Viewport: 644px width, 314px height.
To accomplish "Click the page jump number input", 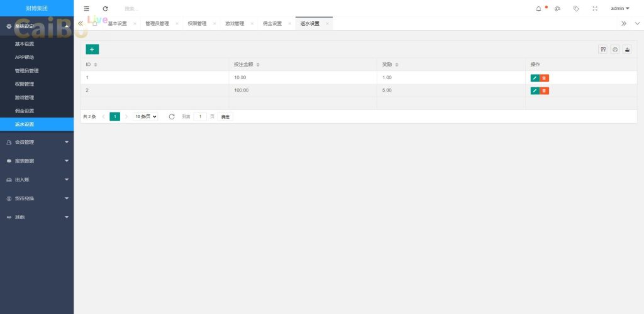I will (200, 117).
